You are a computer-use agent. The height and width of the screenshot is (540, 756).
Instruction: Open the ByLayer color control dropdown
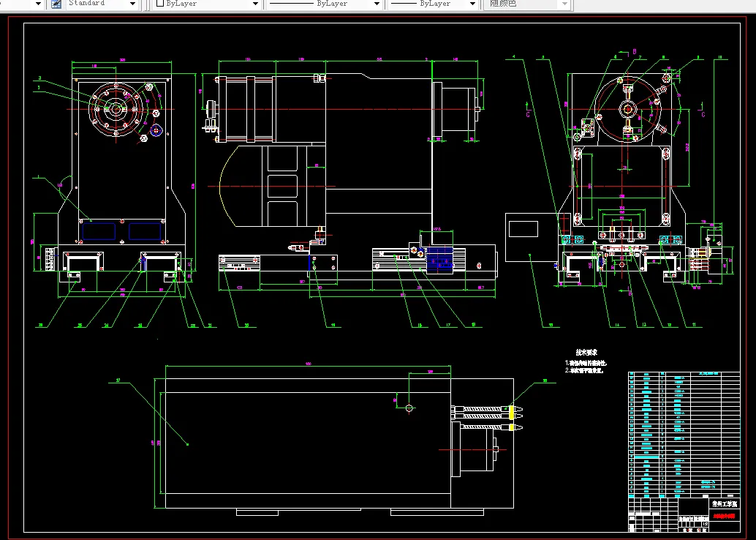208,4
